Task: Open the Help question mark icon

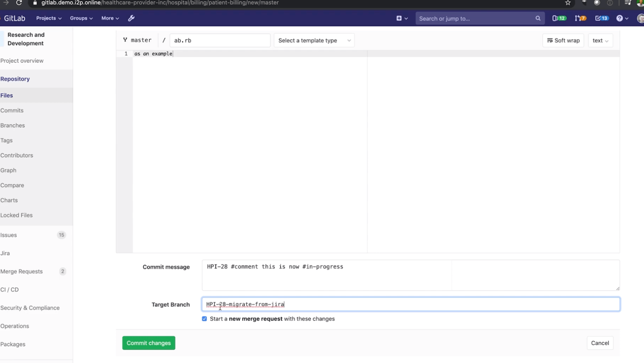Action: point(619,18)
